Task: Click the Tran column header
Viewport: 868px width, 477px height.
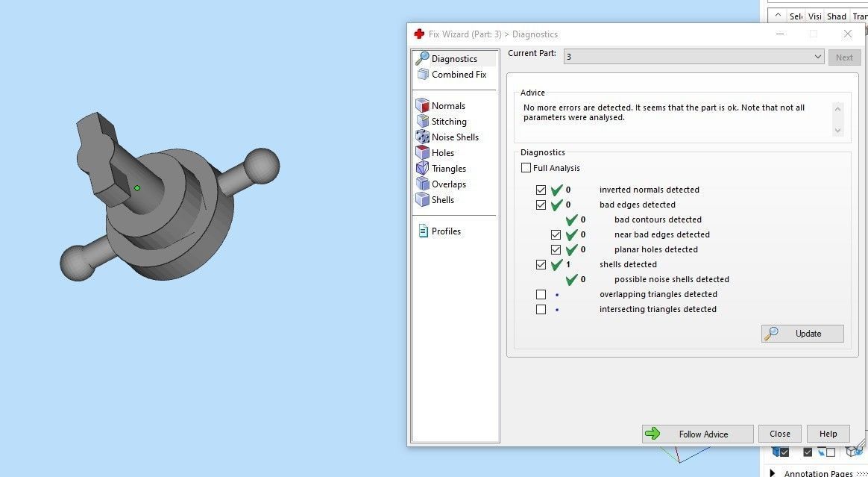Action: coord(859,16)
